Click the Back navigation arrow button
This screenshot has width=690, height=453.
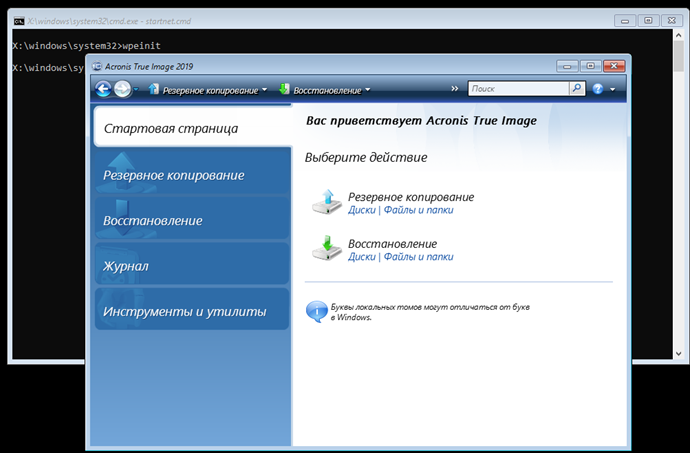tap(103, 90)
